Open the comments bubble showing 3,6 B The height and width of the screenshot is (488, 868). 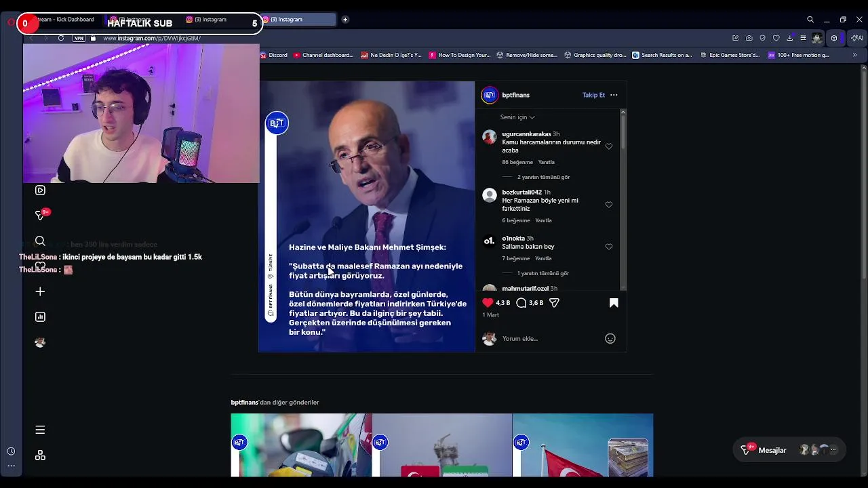[x=521, y=303]
